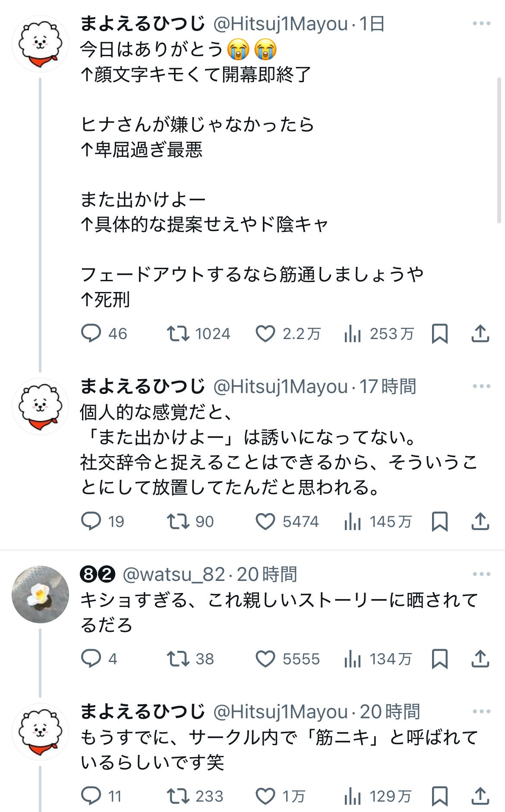This screenshot has height=812, width=505.
Task: Open the flower profile picture of watsu_82
Action: pyautogui.click(x=40, y=594)
